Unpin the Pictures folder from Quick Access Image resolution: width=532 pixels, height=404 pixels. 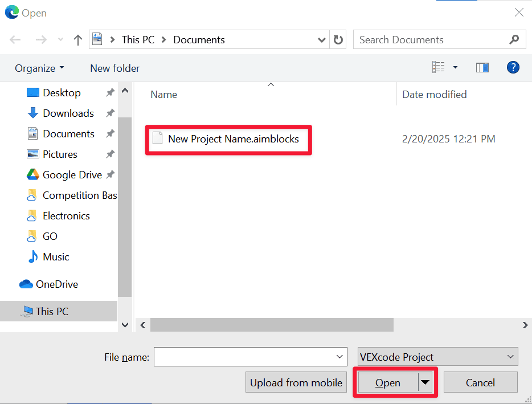(109, 154)
